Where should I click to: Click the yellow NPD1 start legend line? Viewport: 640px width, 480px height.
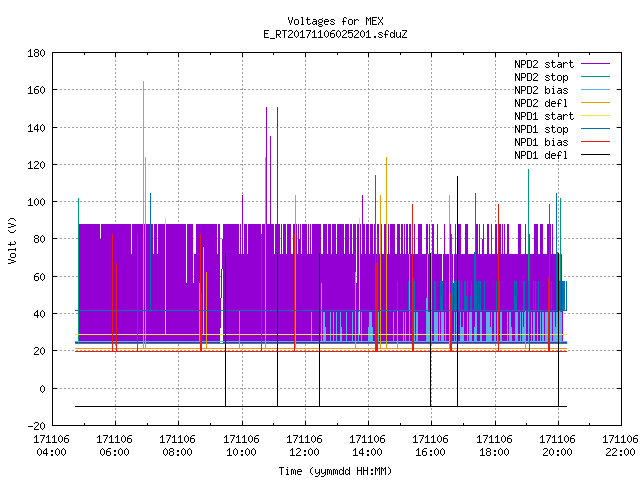coord(595,116)
